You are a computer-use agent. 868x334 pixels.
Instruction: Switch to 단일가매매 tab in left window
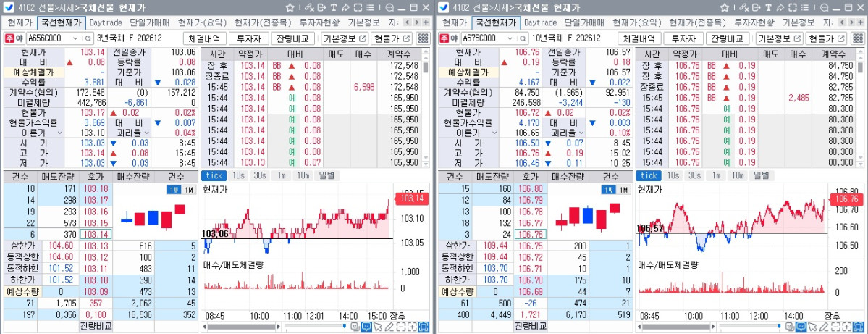149,22
